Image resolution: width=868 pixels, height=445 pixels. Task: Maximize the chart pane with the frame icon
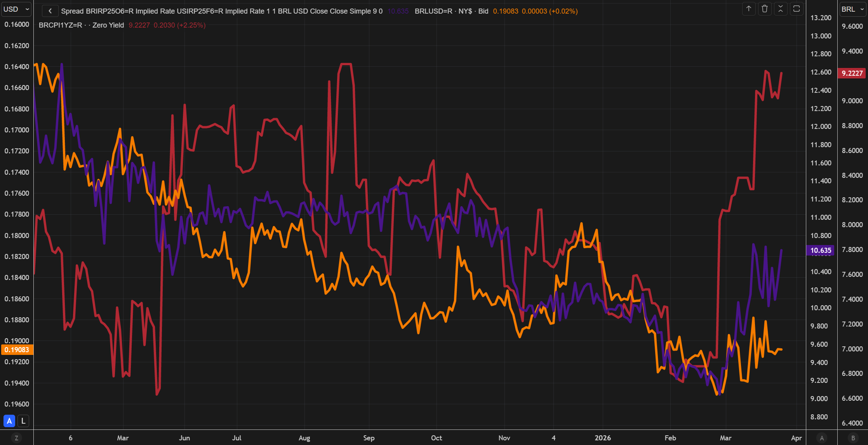click(797, 9)
